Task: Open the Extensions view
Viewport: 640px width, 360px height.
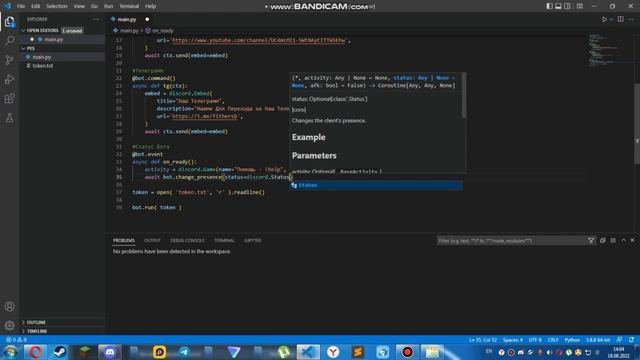Action: (9, 98)
